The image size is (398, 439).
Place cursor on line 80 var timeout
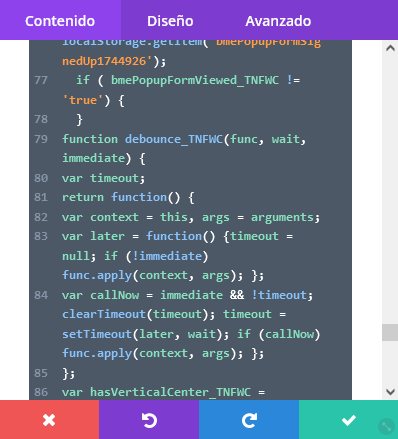(103, 178)
